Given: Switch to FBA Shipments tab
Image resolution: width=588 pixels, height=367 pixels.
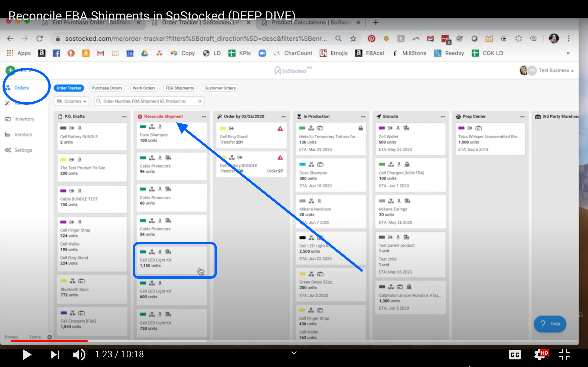Looking at the screenshot, I should click(180, 88).
